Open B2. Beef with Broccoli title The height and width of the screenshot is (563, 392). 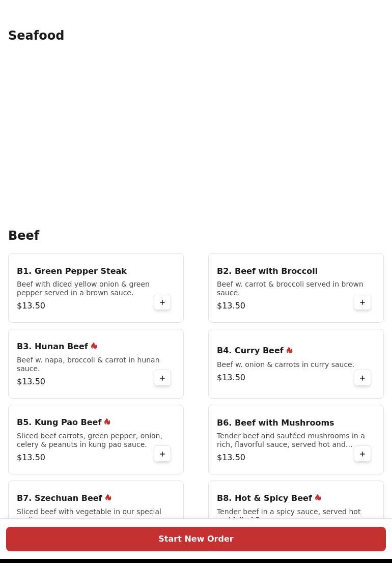[267, 271]
